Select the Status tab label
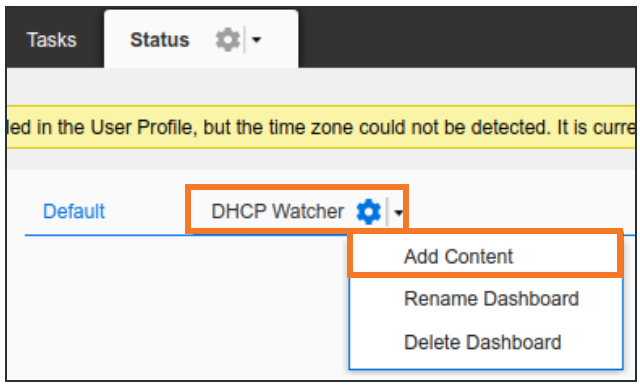This screenshot has width=640, height=386. click(x=160, y=40)
